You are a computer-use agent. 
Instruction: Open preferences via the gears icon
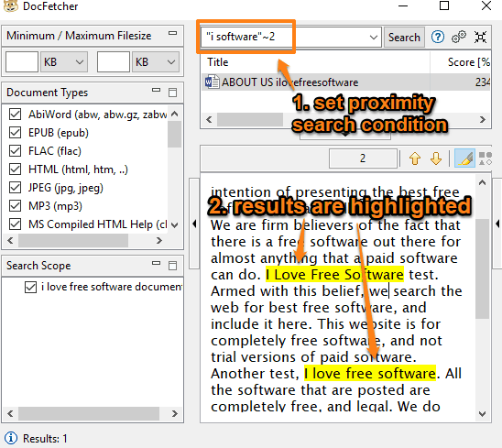459,38
